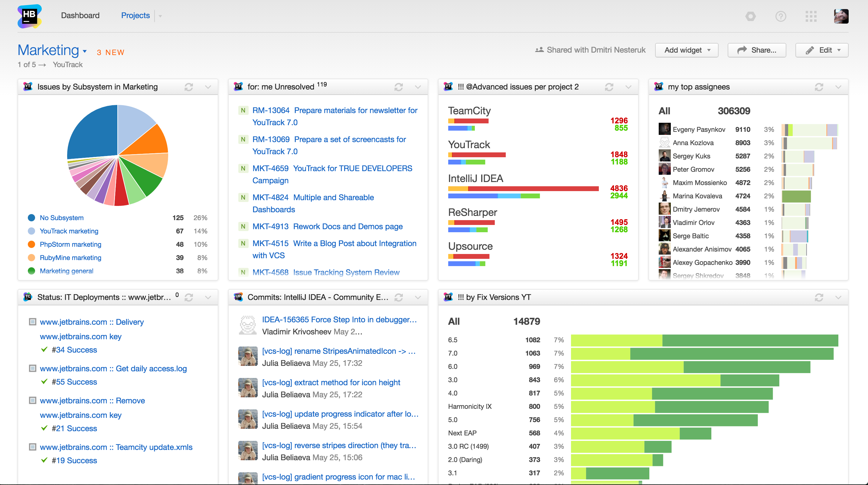The width and height of the screenshot is (868, 485).
Task: Click the refresh icon on my top assignees widget
Action: pyautogui.click(x=819, y=86)
